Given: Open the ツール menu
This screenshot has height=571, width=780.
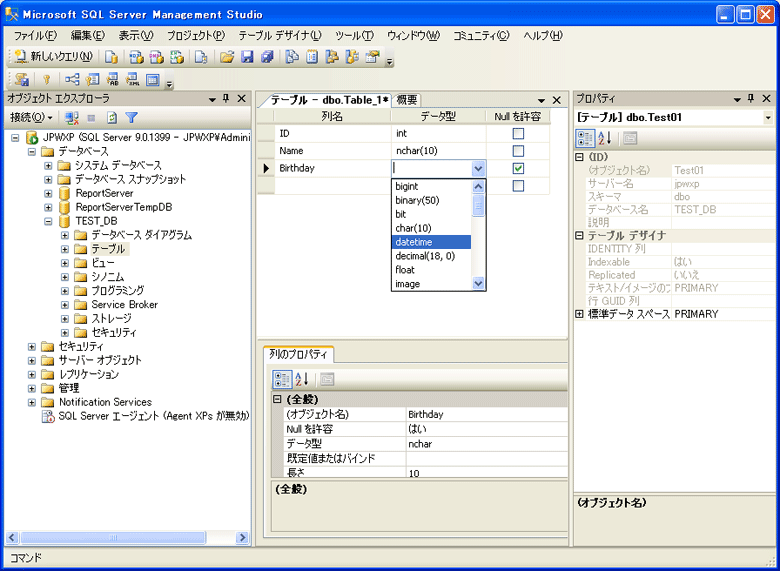Looking at the screenshot, I should pyautogui.click(x=354, y=36).
